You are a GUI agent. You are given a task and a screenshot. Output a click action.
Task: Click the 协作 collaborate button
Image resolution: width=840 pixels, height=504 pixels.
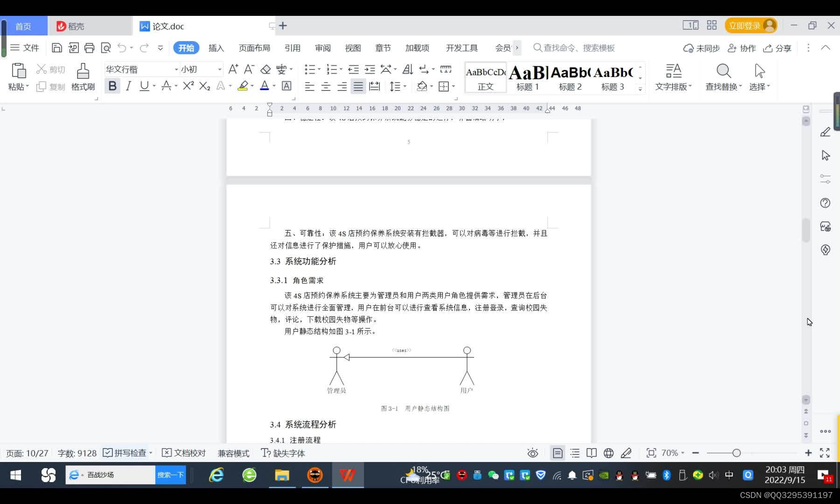[742, 48]
